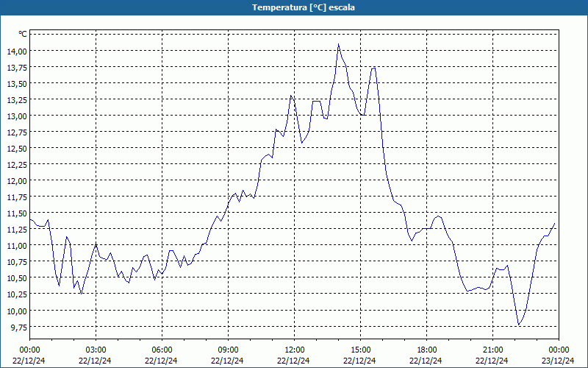The height and width of the screenshot is (368, 588).
Task: Click the 06:00 time label
Action: [162, 350]
